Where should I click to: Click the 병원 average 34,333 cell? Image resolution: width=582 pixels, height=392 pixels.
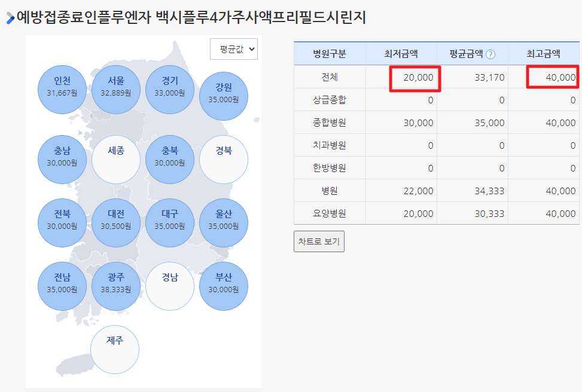[473, 191]
